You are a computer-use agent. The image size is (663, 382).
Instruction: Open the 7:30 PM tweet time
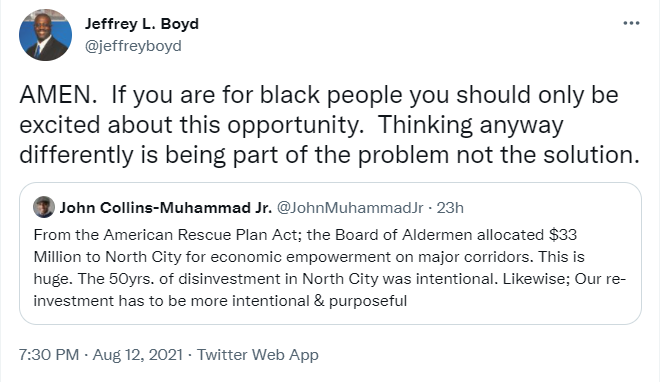[49, 355]
